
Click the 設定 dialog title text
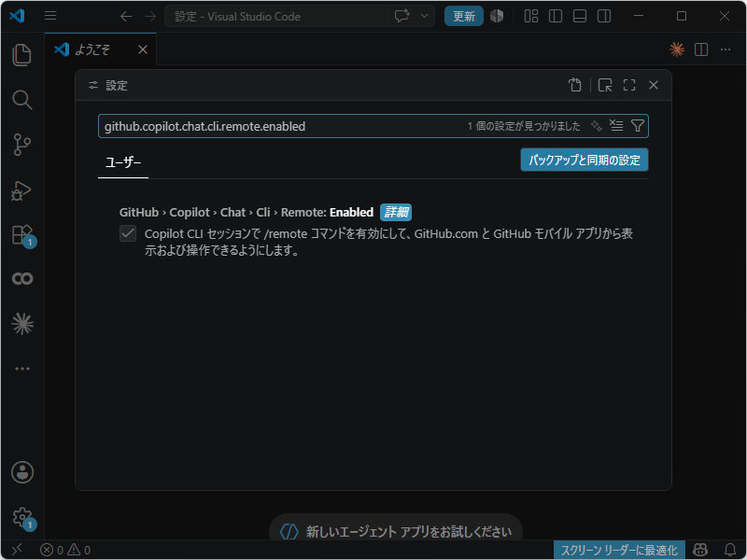[117, 86]
